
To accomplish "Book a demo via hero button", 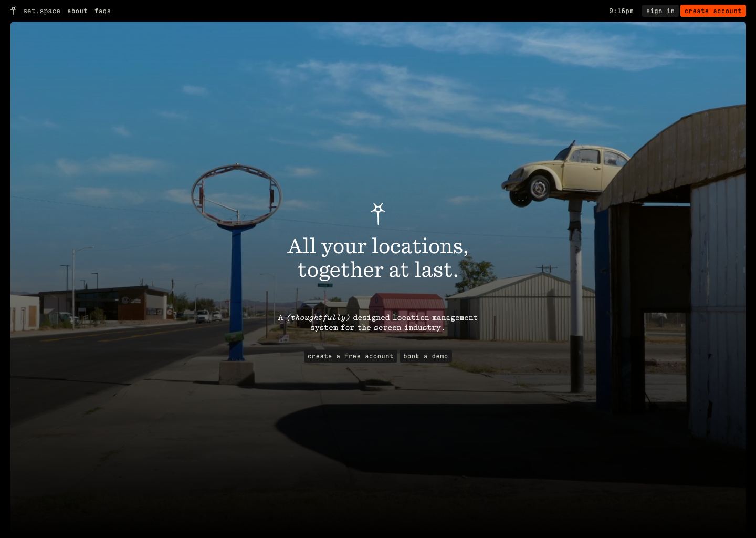I will pyautogui.click(x=426, y=356).
